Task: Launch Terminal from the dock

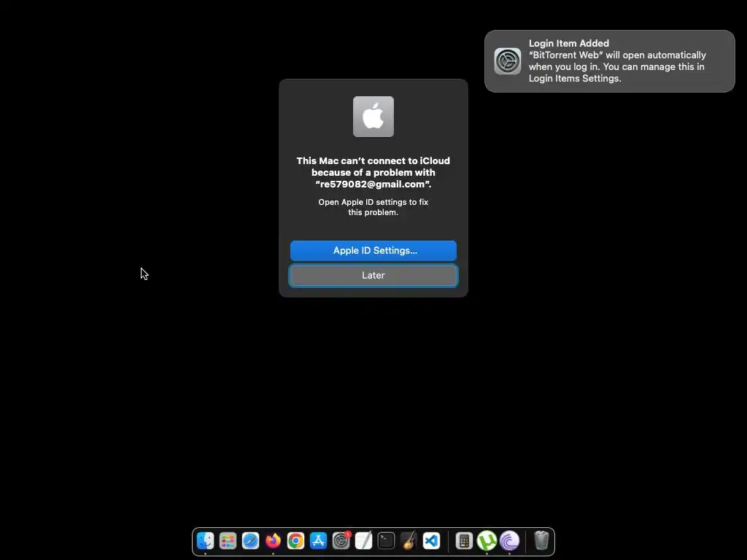Action: coord(387,540)
